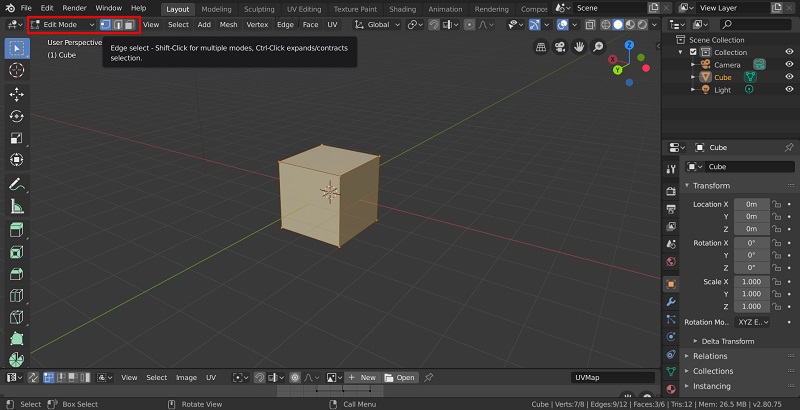Switch to orthographic grid view gizmo
Image resolution: width=800 pixels, height=410 pixels.
pos(541,46)
